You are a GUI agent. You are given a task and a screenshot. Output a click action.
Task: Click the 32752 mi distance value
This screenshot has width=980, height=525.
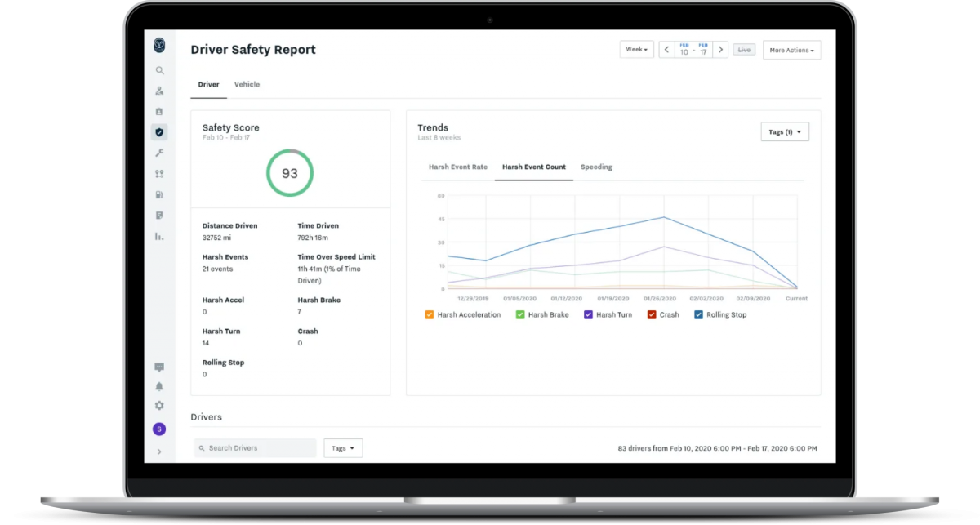[x=216, y=238]
